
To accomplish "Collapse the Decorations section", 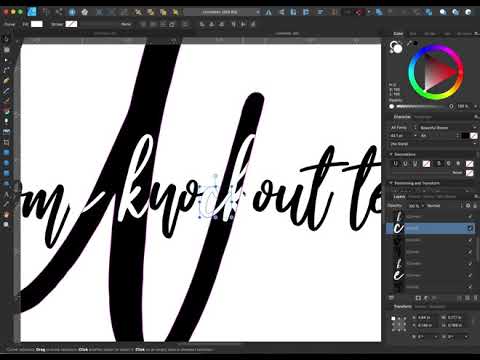I will [391, 154].
